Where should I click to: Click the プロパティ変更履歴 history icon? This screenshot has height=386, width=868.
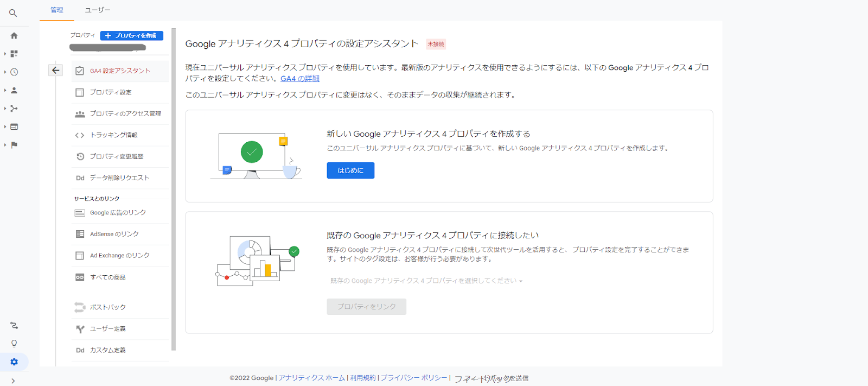[x=80, y=156]
